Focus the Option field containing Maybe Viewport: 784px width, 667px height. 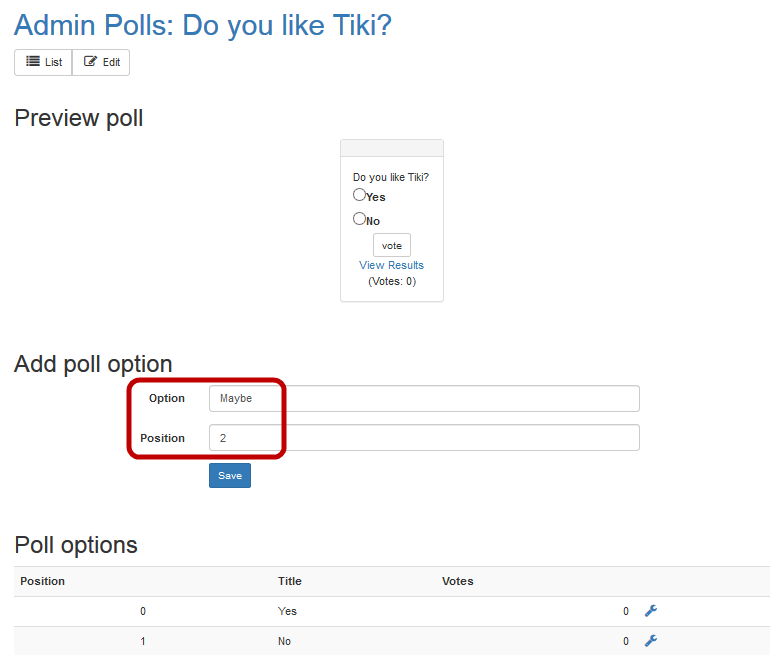point(424,398)
